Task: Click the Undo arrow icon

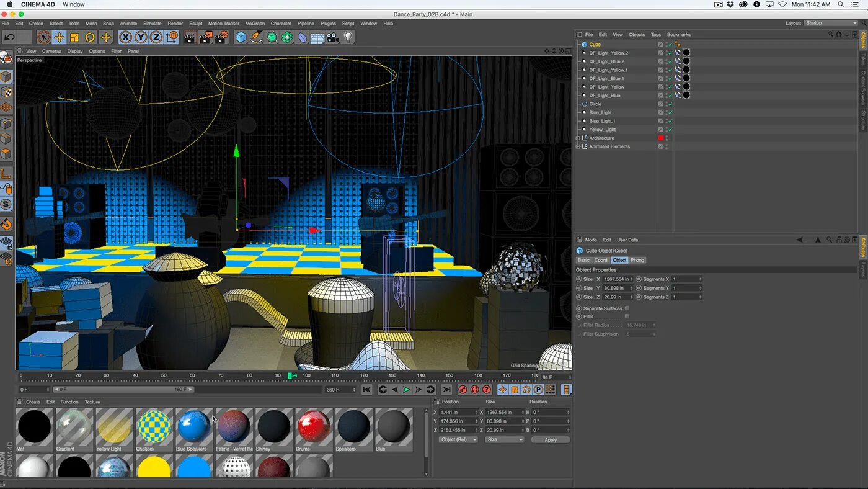Action: pos(10,37)
